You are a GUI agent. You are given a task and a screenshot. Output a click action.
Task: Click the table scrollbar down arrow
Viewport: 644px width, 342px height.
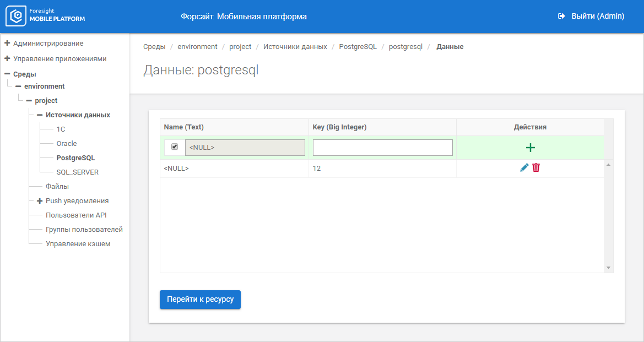(608, 267)
